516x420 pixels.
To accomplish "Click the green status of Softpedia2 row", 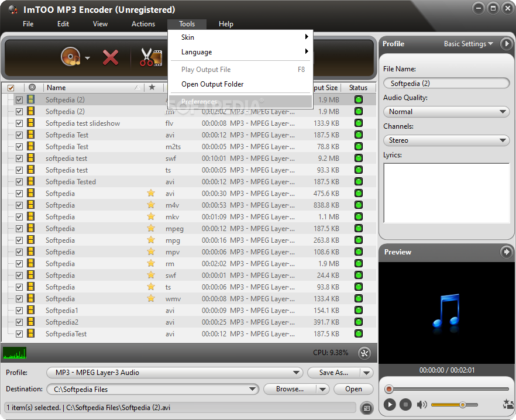I will pyautogui.click(x=359, y=322).
